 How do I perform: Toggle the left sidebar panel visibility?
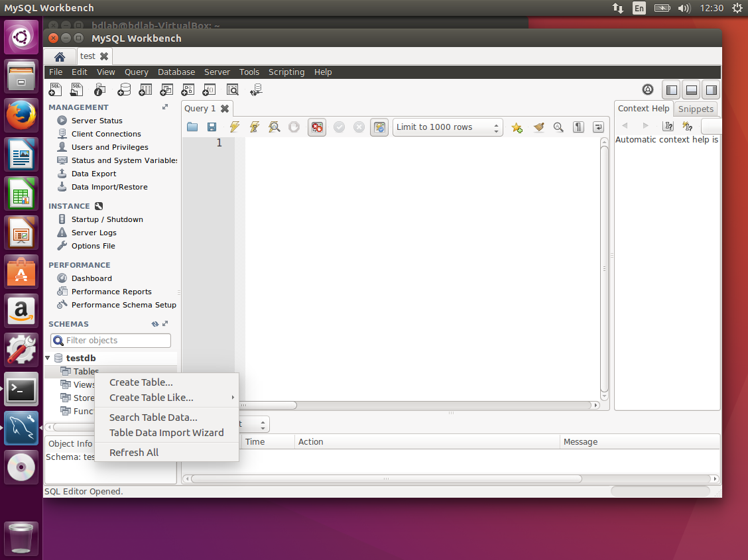671,90
